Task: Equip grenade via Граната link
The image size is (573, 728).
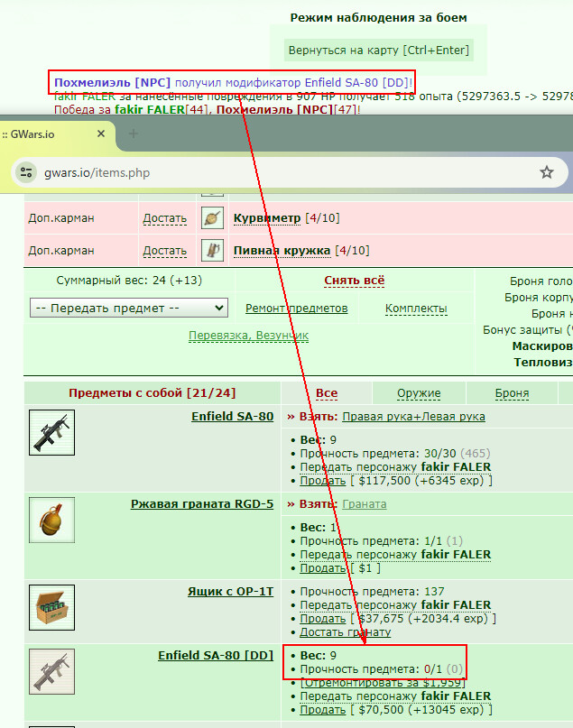Action: pos(364,503)
